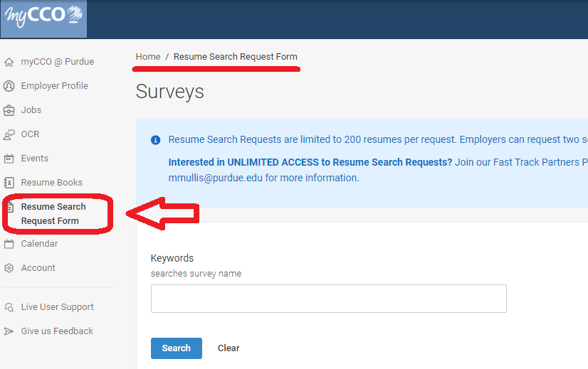Screen dimensions: 588x369
Task: Click the Events calendar icon
Action: [x=9, y=159]
